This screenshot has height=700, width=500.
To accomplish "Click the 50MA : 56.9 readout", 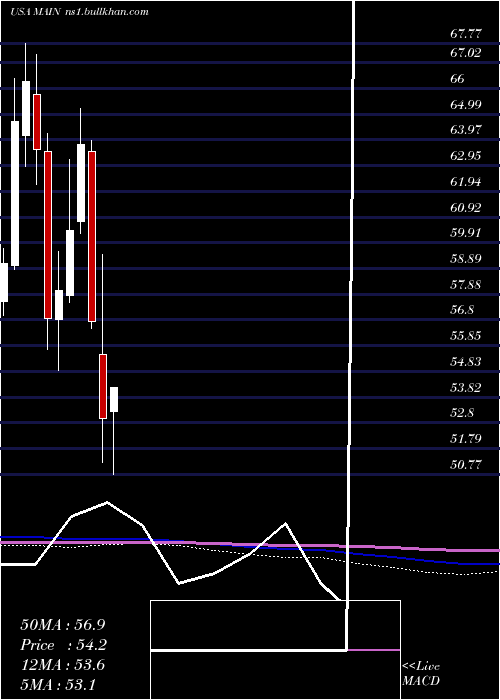I will 63,625.
